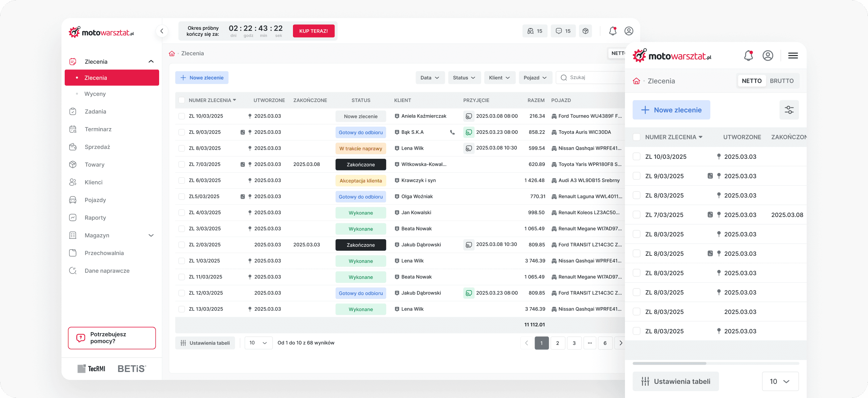
Task: Open the Pojazd filter dropdown
Action: 535,78
